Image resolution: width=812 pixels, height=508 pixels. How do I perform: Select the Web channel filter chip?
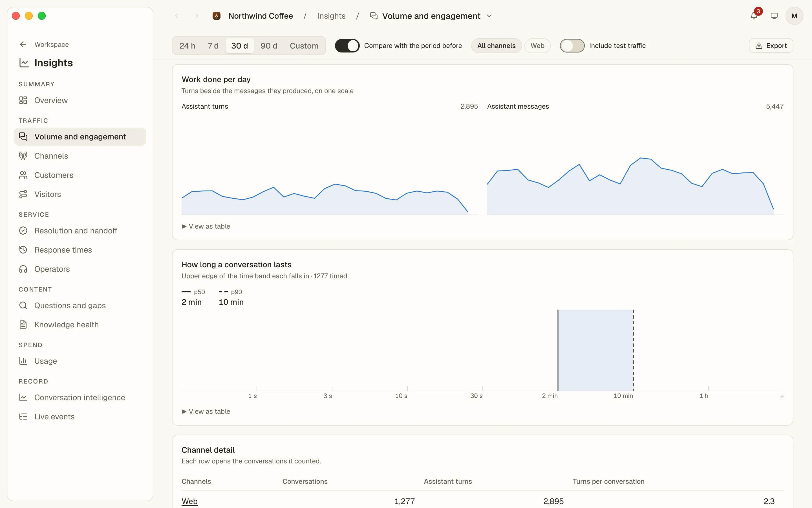point(537,46)
